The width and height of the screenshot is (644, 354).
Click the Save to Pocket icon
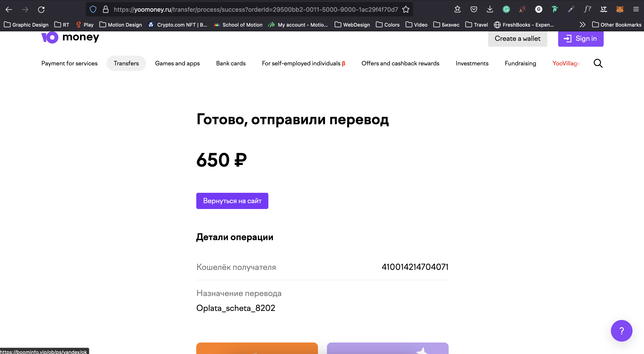pyautogui.click(x=473, y=9)
